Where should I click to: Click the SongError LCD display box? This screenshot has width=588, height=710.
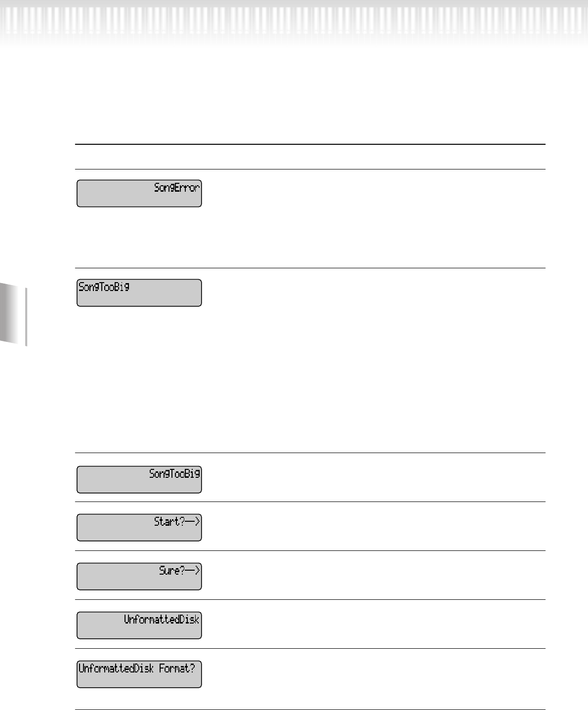click(139, 193)
